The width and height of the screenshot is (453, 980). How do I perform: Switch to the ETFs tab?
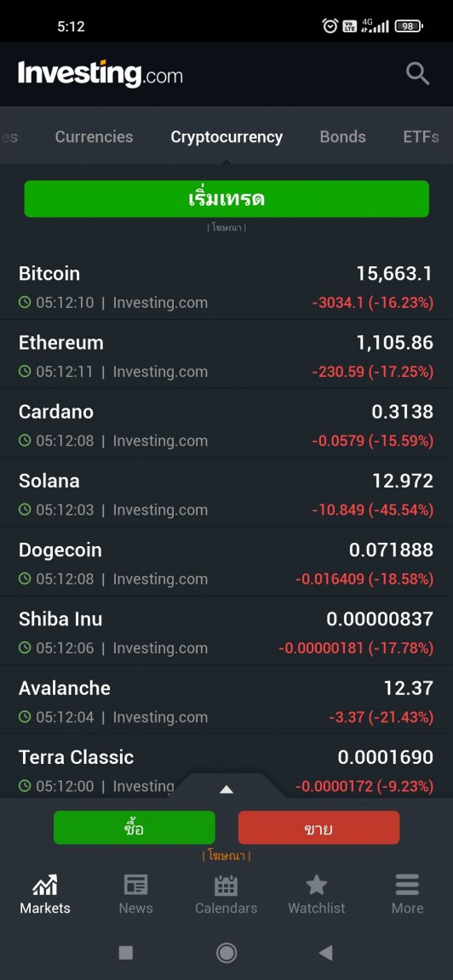(x=421, y=137)
